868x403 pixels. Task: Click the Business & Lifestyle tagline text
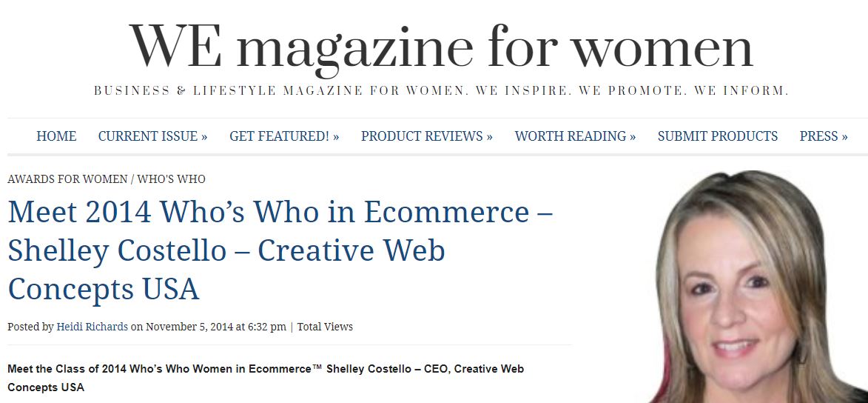(441, 91)
